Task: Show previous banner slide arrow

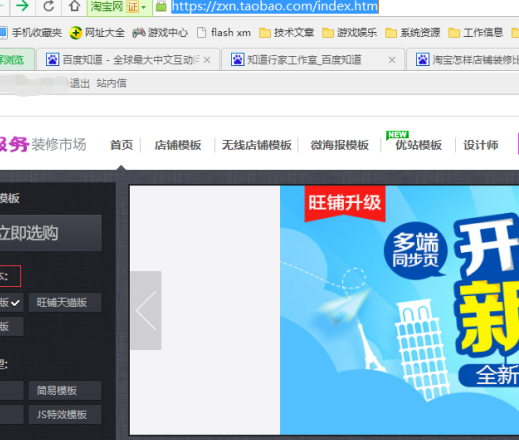Action: [x=146, y=311]
